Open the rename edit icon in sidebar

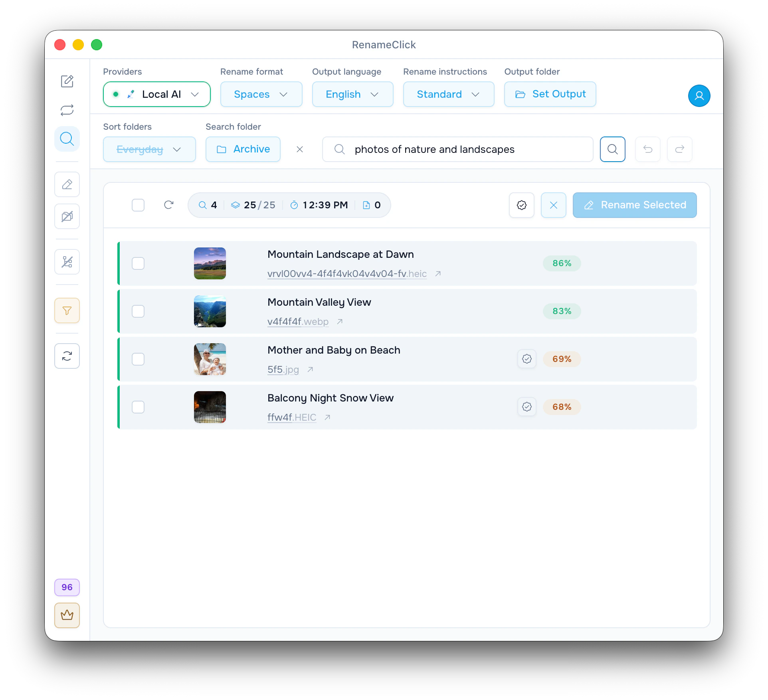67,81
